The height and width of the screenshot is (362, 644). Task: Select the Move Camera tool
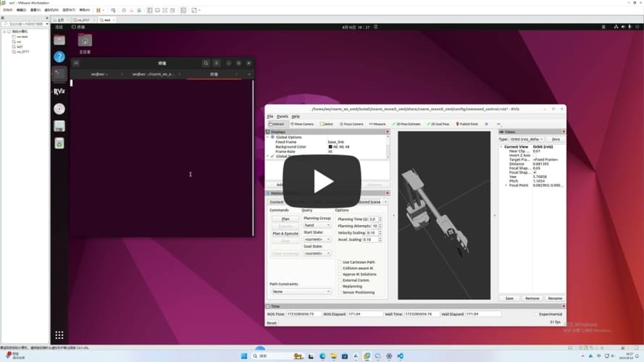click(302, 124)
